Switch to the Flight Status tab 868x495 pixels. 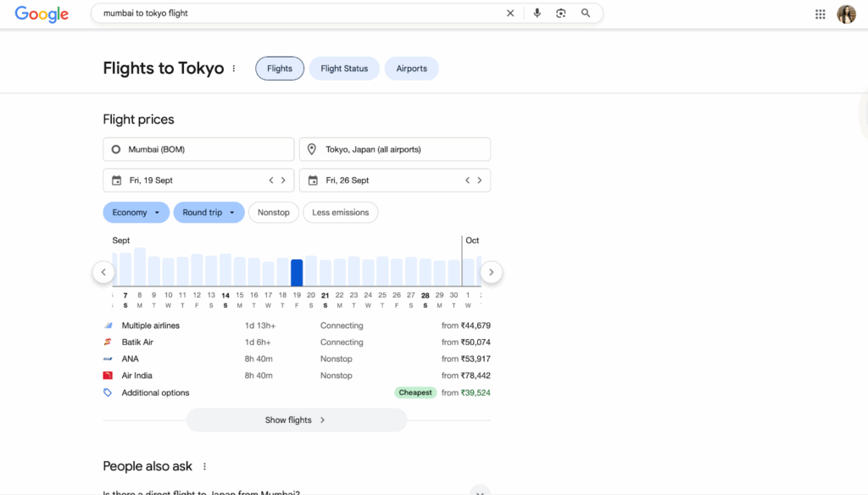(343, 68)
